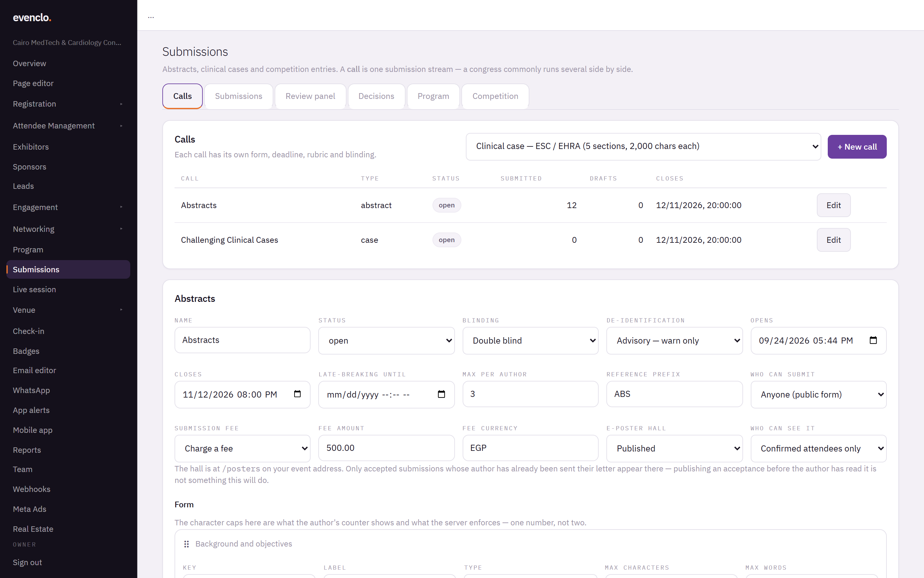Click the + New call button
The width and height of the screenshot is (924, 578).
[857, 147]
